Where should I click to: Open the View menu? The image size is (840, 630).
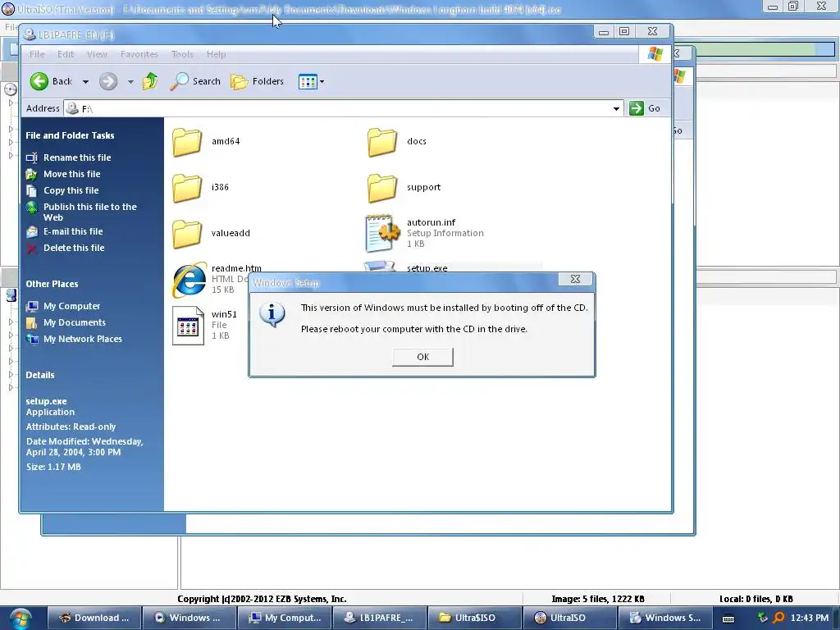[97, 54]
